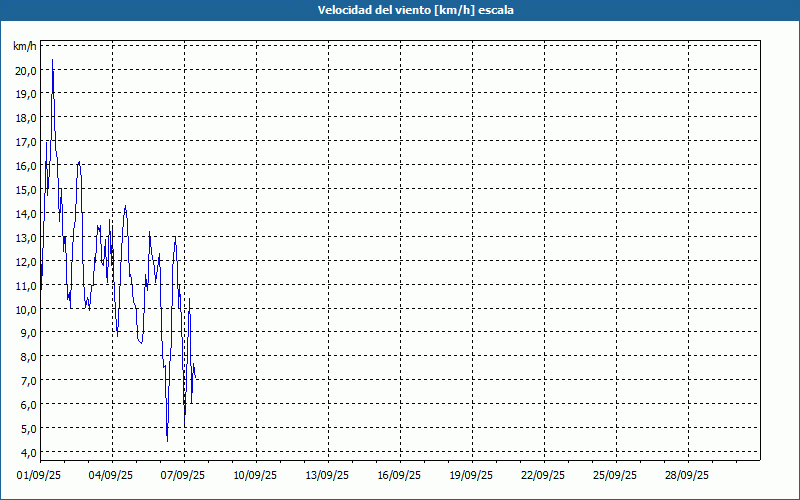800x500 pixels.
Task: Click the 9,0 y-axis value
Action: tap(28, 333)
